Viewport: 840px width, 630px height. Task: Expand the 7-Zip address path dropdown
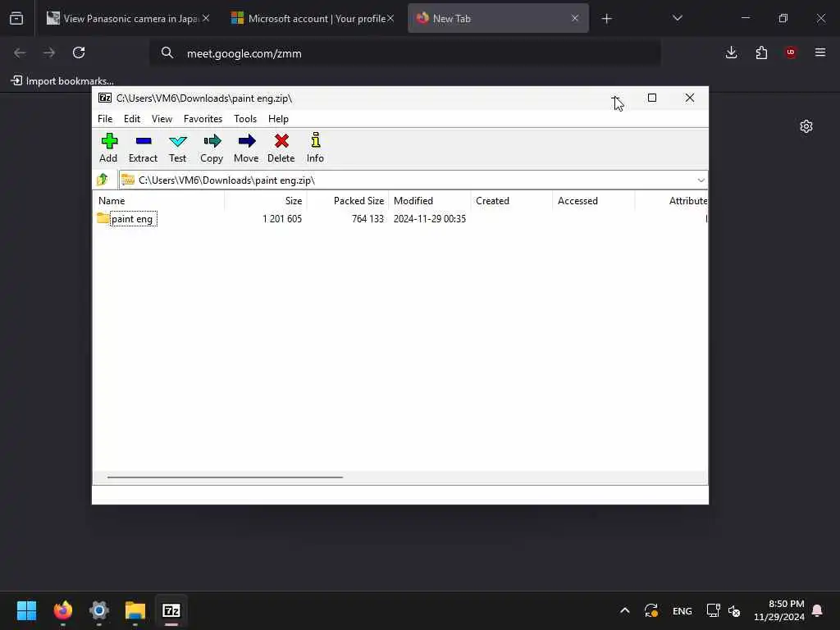701,180
